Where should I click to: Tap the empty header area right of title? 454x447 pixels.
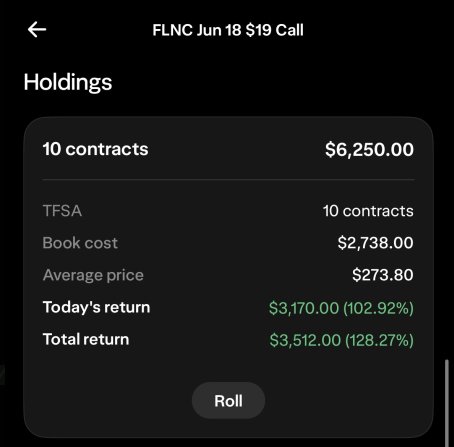tap(377, 30)
